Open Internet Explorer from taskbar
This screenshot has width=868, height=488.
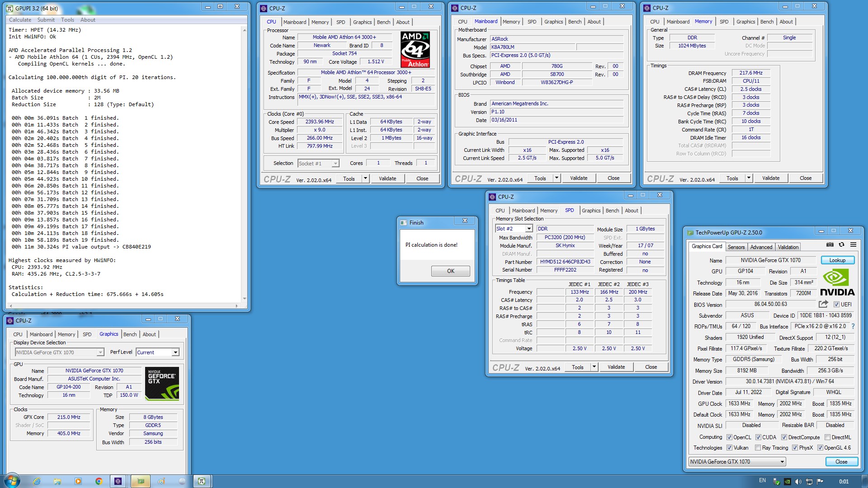pos(37,481)
